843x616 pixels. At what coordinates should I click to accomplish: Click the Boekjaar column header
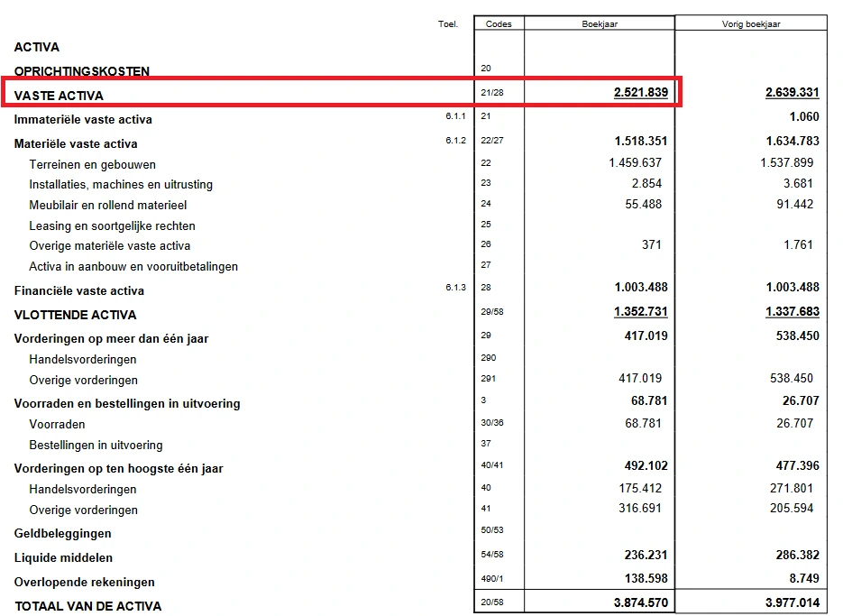[600, 24]
